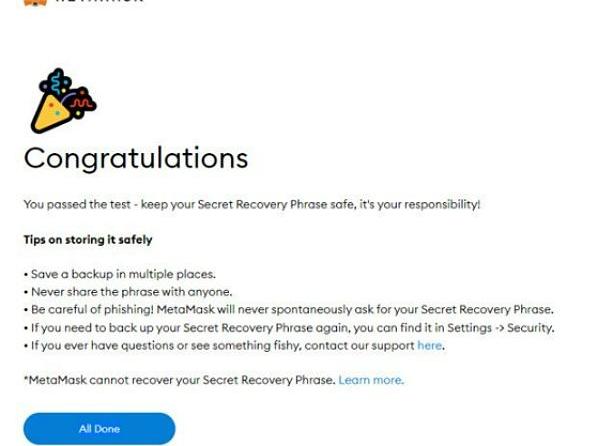Click the '*MetaMask cannot recover' footnote text
Viewport: 598px width, 446px height.
(x=180, y=380)
